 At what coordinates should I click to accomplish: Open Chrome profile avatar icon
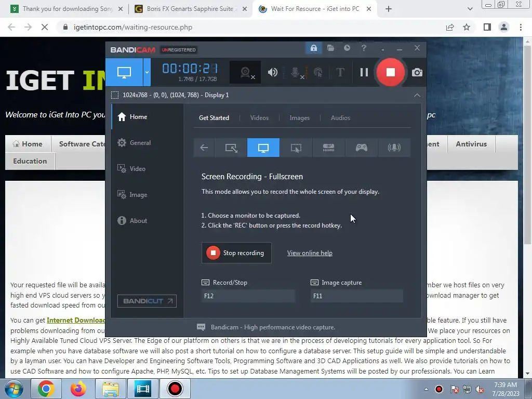click(x=504, y=27)
